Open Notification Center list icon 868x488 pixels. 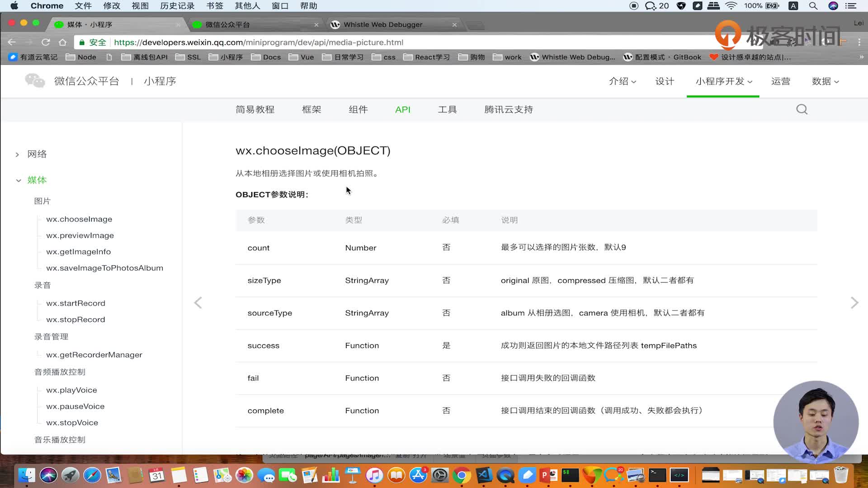click(x=851, y=6)
